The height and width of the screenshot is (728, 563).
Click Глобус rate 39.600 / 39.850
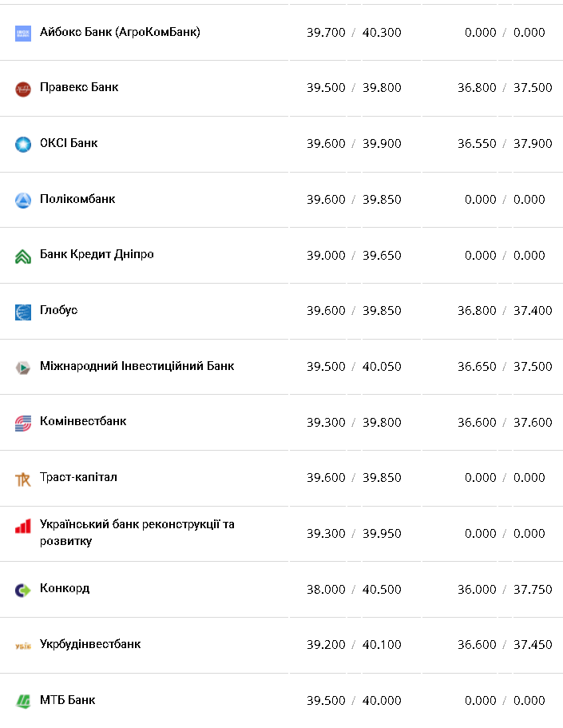click(354, 311)
